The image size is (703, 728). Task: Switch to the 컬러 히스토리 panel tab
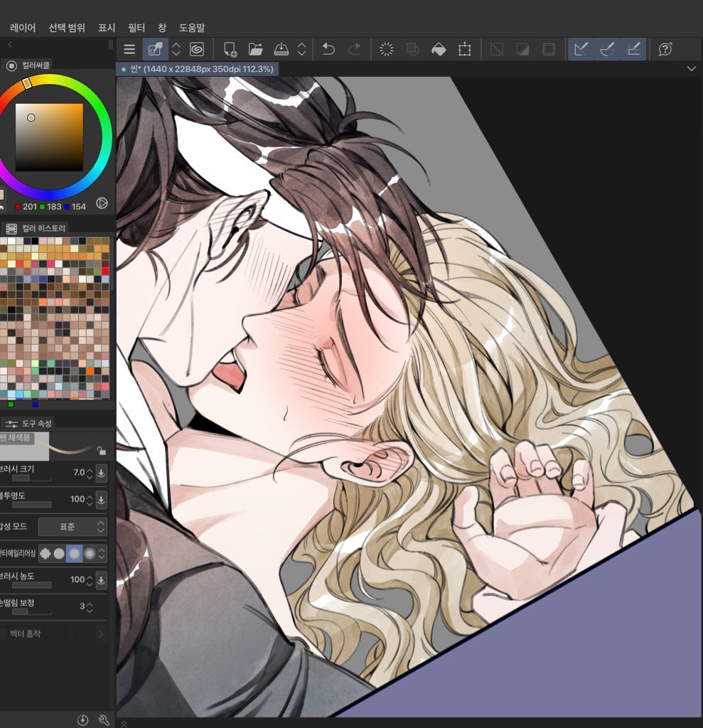click(43, 228)
